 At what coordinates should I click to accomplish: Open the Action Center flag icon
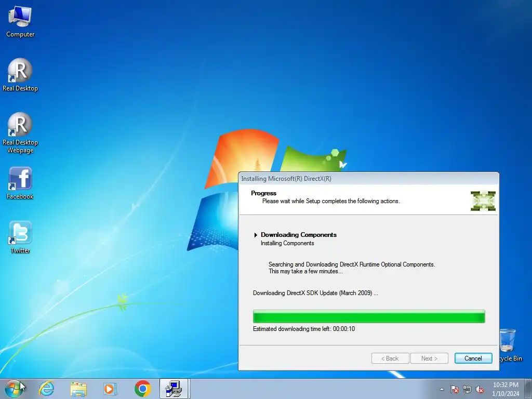(x=454, y=389)
